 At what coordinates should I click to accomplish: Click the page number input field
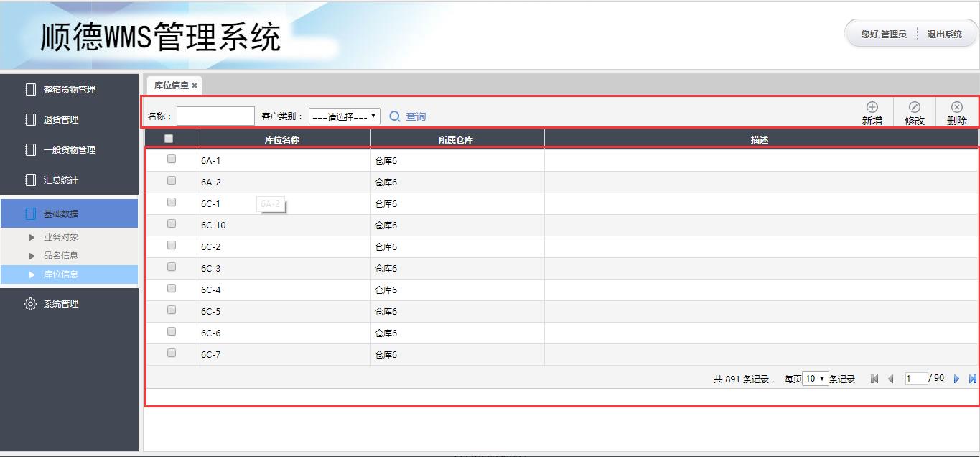pos(916,379)
